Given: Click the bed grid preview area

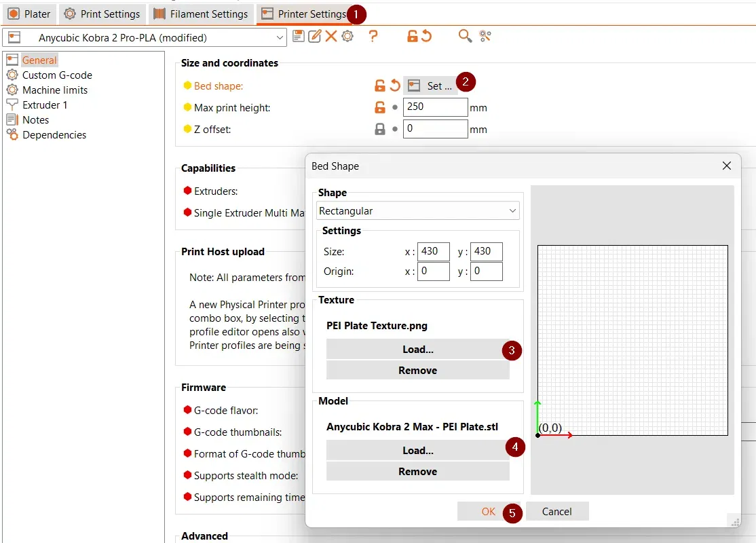Looking at the screenshot, I should click(x=632, y=341).
